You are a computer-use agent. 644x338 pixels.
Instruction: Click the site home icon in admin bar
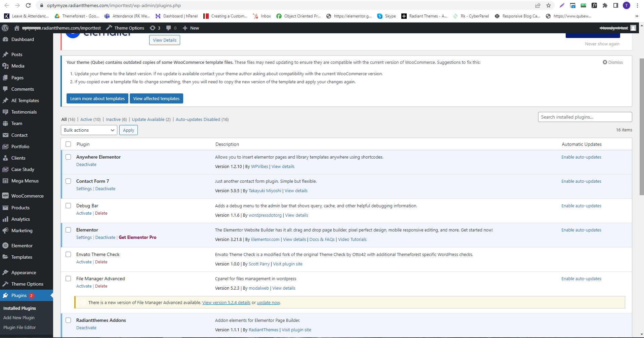(16, 28)
